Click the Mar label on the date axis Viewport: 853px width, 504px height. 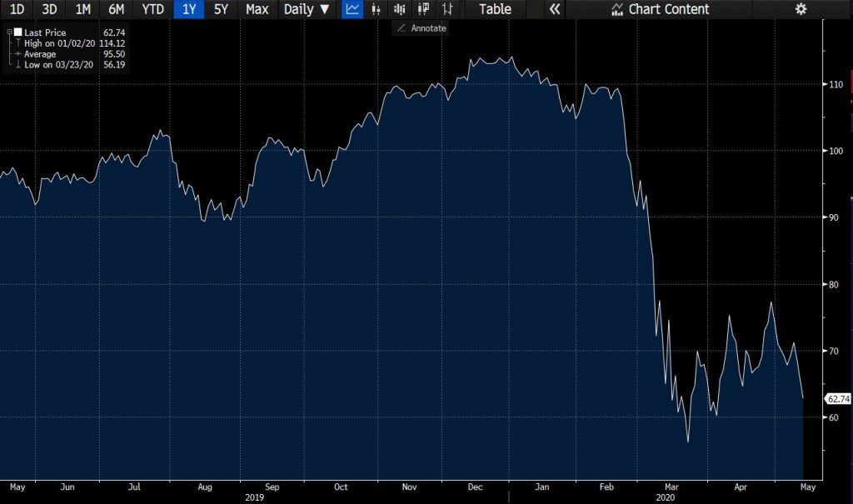672,487
